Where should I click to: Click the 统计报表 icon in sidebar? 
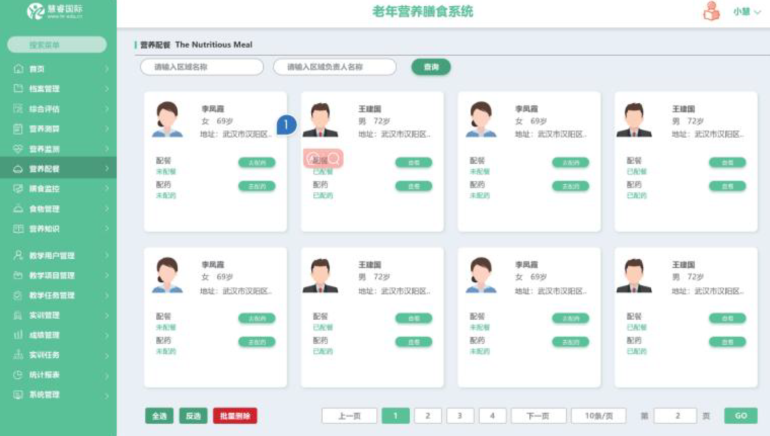(x=18, y=374)
